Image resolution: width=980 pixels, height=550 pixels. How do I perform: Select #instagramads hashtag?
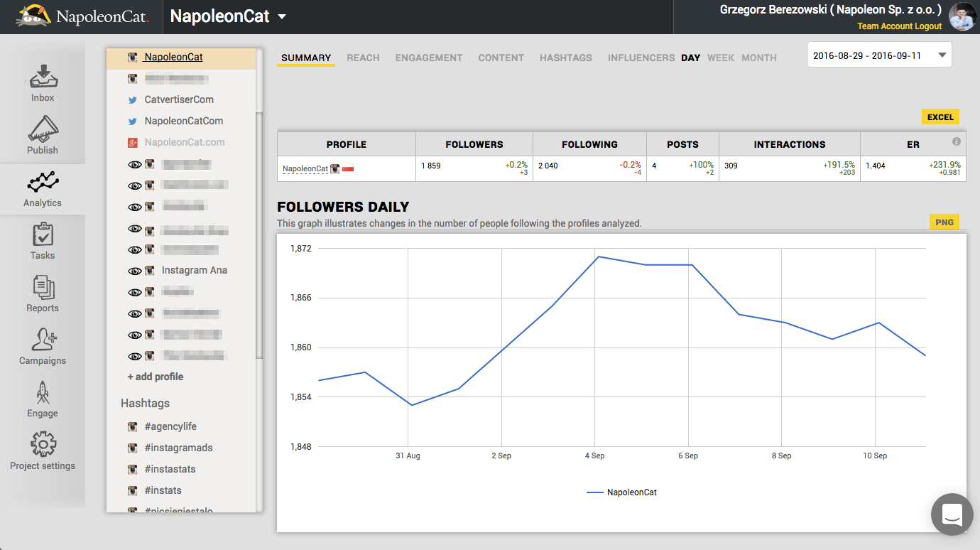point(178,448)
